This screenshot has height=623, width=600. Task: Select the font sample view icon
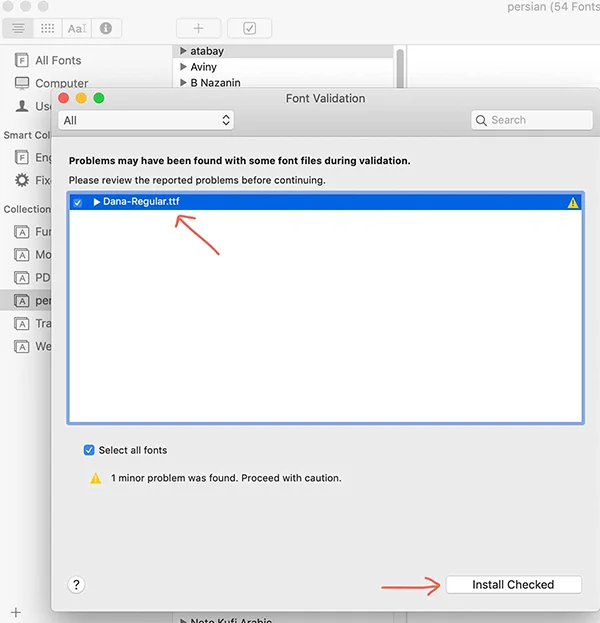[76, 28]
